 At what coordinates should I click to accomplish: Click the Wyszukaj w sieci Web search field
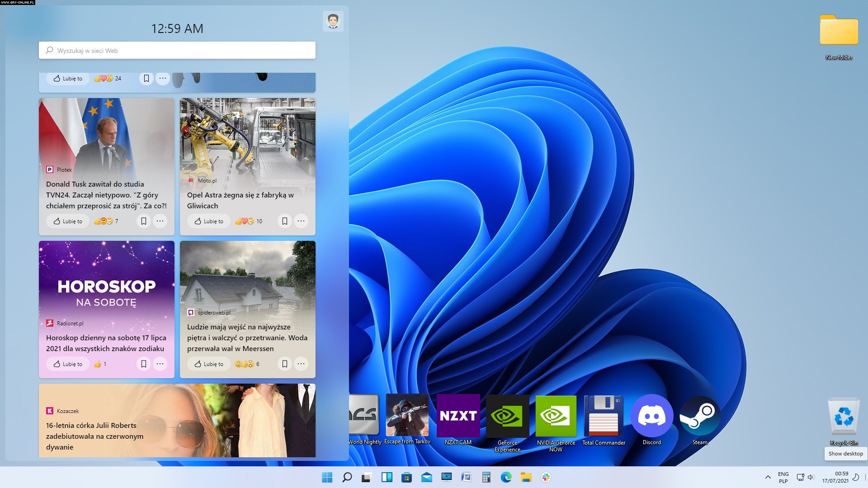click(177, 51)
